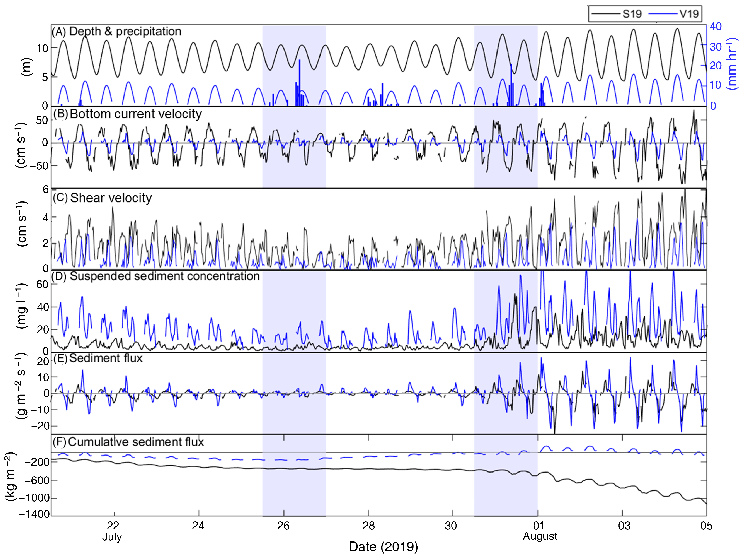Select the '(C) Shear velocity' panel title
Viewport: 746px width, 560px height.
point(102,198)
